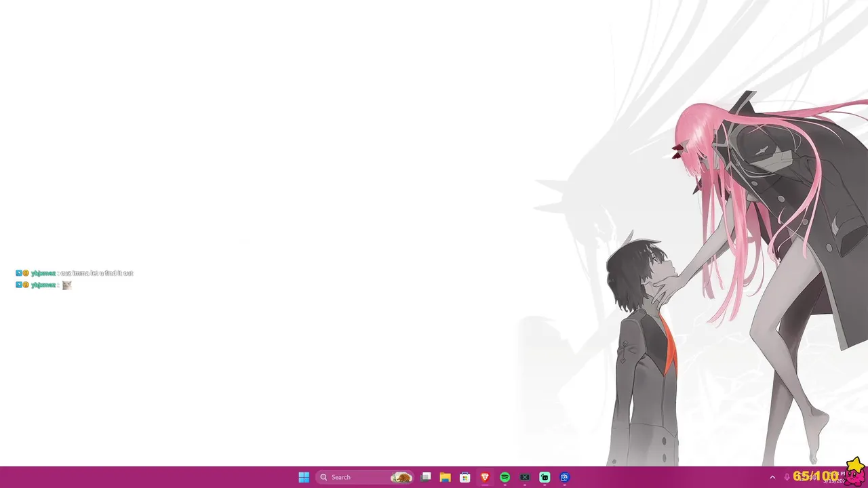Open File Explorer from taskbar
The height and width of the screenshot is (488, 868).
point(446,477)
